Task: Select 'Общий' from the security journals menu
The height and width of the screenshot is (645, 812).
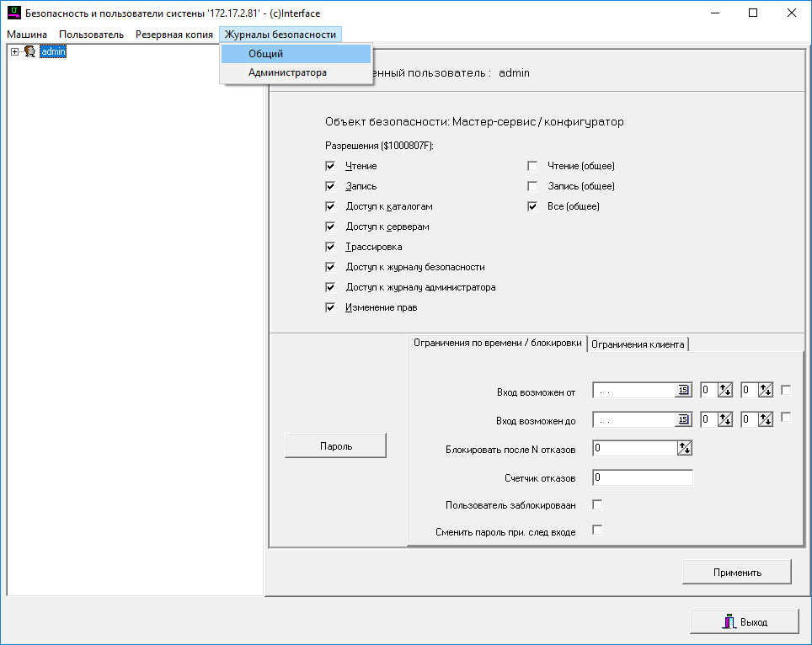Action: 265,54
